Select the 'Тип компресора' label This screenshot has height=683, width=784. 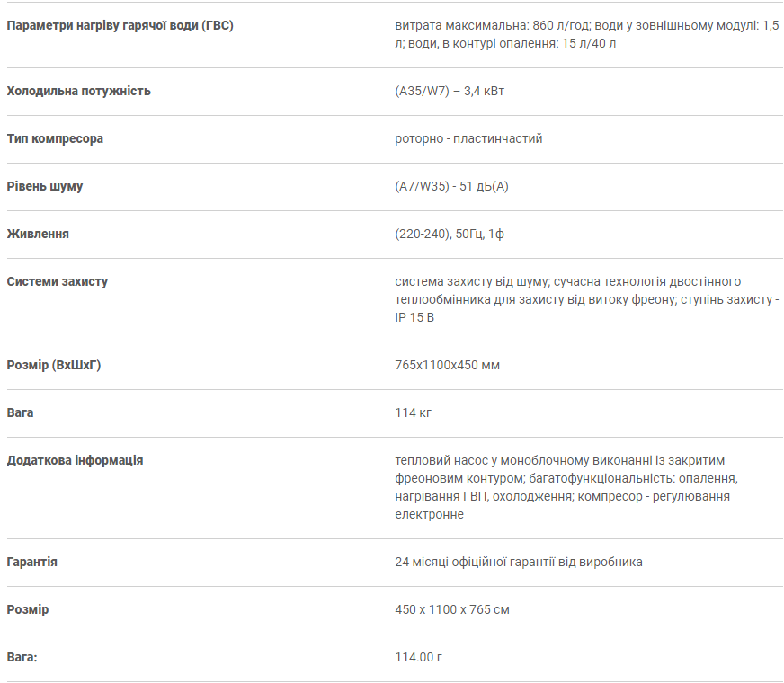click(x=55, y=138)
